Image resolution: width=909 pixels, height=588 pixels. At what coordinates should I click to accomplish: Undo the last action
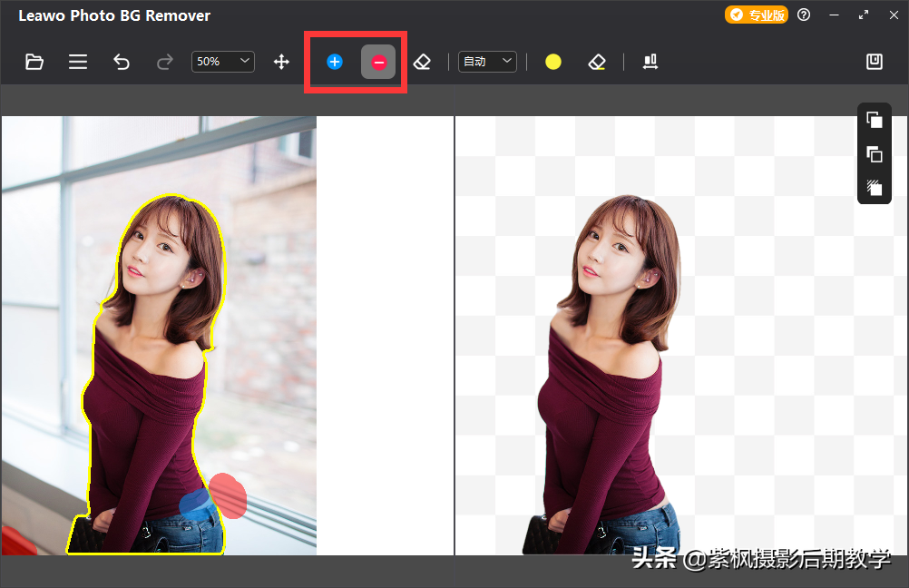point(122,62)
